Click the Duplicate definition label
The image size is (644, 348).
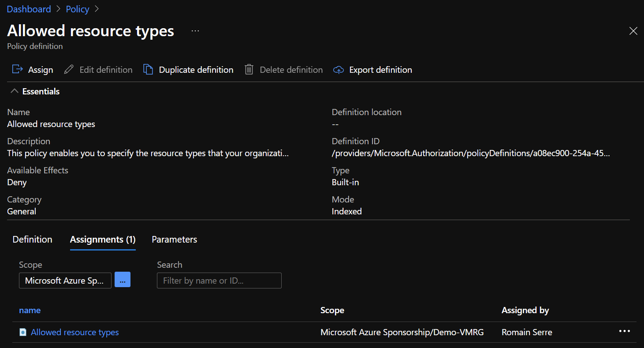point(196,70)
